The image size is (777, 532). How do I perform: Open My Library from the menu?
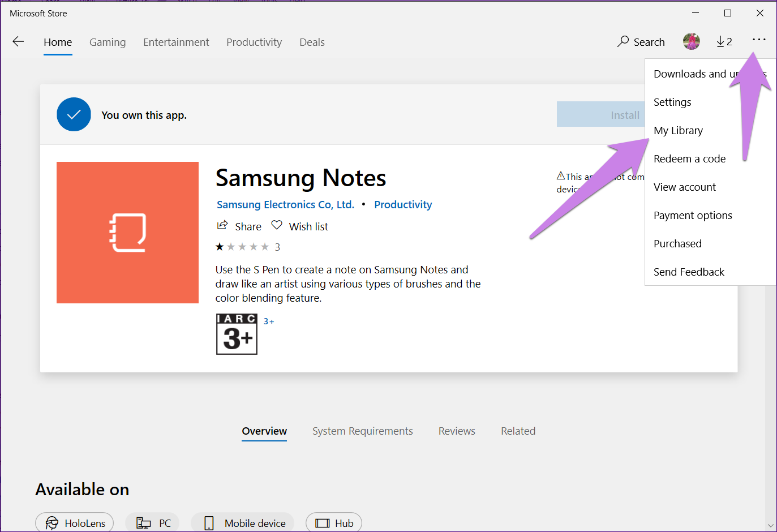678,130
